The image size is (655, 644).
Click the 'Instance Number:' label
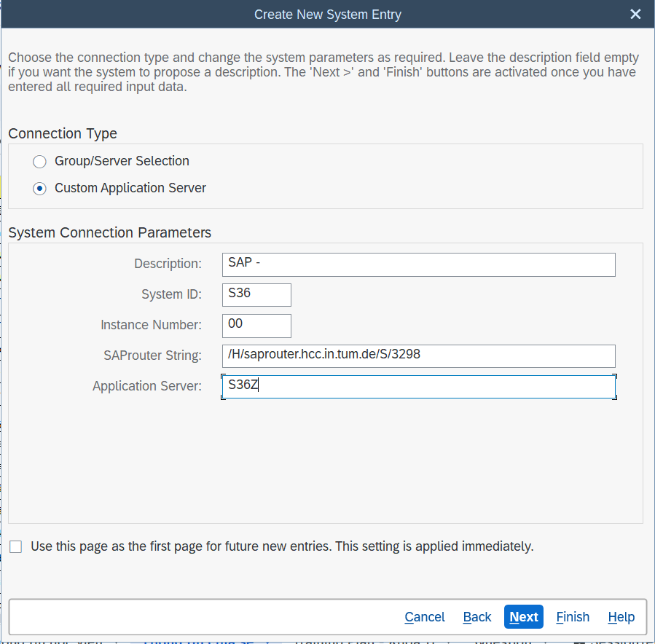[x=151, y=325]
